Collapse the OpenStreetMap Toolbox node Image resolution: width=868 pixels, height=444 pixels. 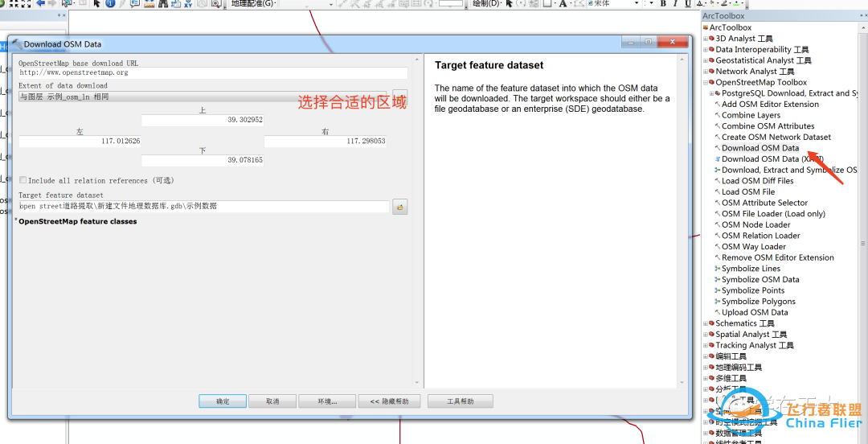point(706,82)
